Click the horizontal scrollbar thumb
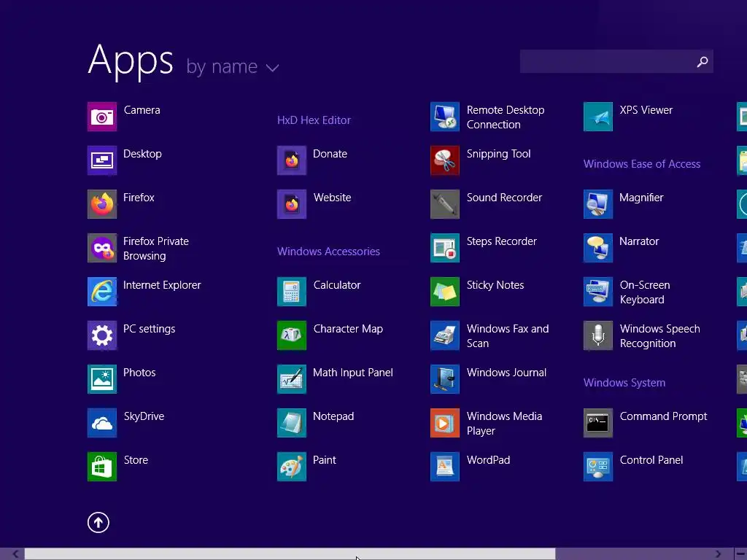 tap(290, 554)
